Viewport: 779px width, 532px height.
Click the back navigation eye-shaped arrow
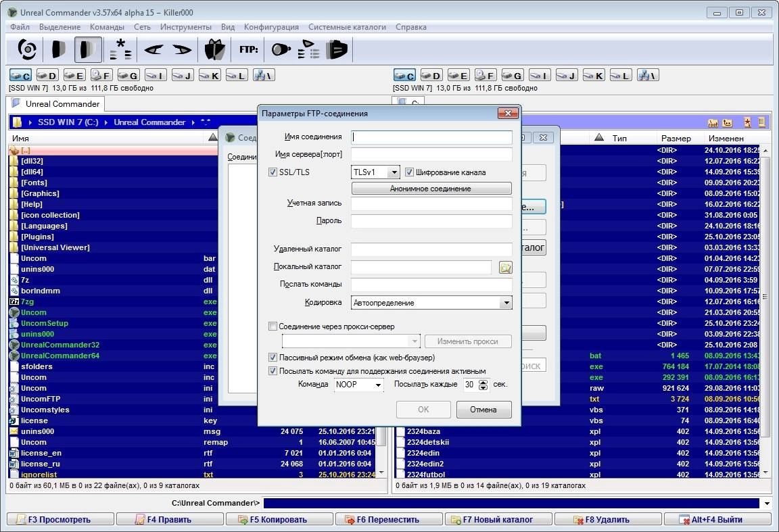[154, 49]
